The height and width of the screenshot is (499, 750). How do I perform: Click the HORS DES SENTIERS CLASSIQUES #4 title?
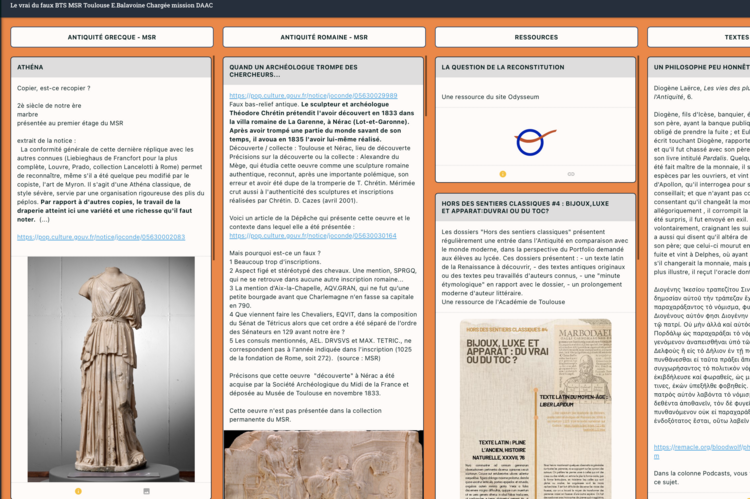click(x=525, y=207)
